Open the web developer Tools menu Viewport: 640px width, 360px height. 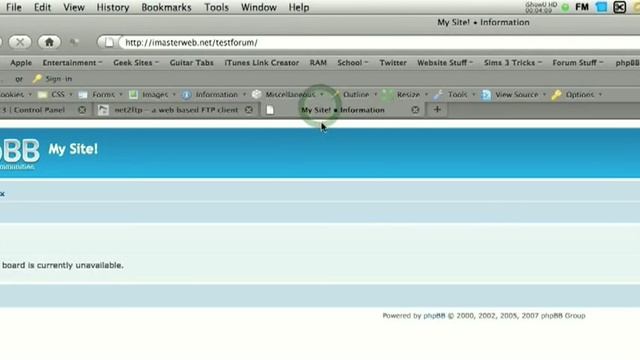tap(458, 95)
